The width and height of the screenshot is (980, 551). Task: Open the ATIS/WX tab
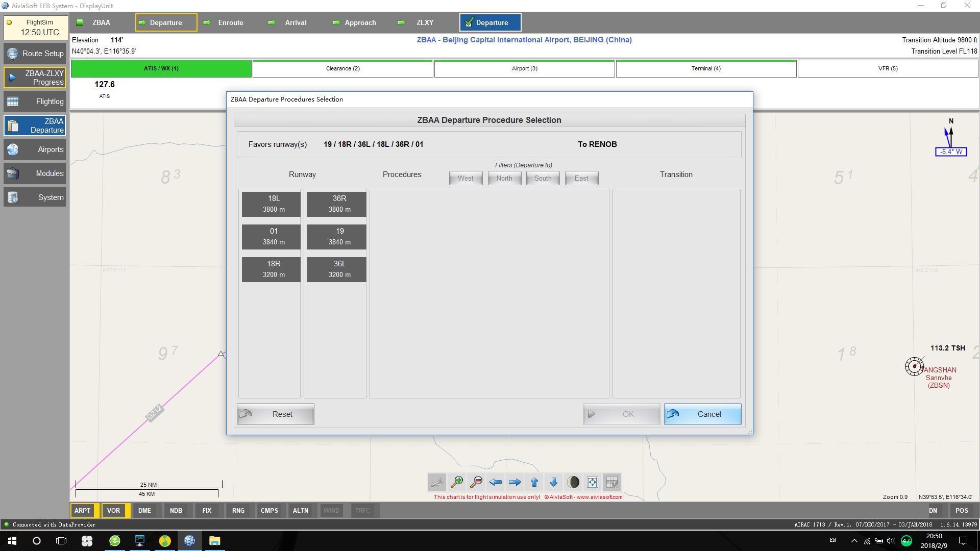pyautogui.click(x=161, y=68)
